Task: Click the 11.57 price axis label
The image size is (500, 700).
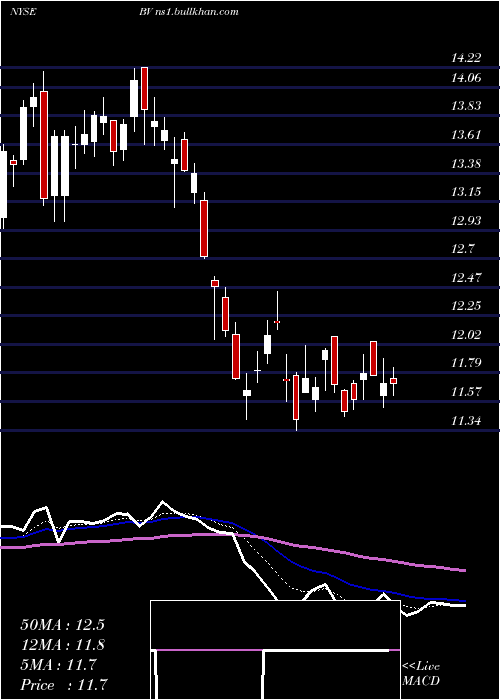Action: pyautogui.click(x=466, y=392)
